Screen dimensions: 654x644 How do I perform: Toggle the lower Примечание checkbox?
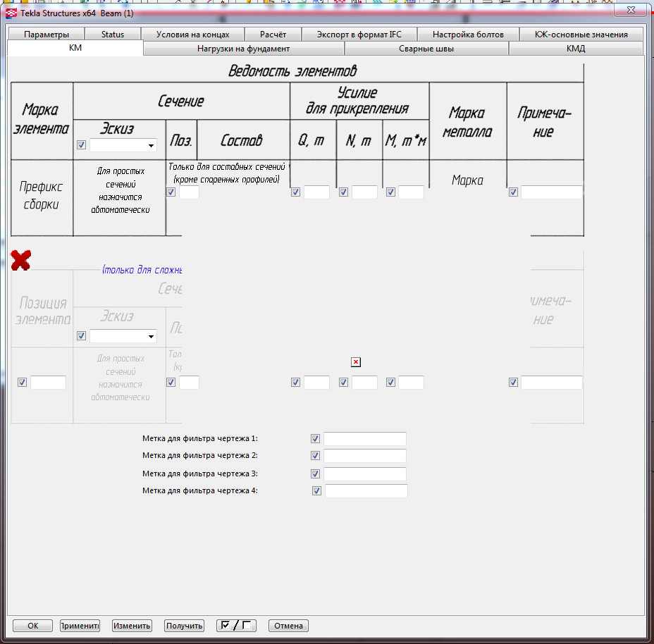pyautogui.click(x=514, y=383)
